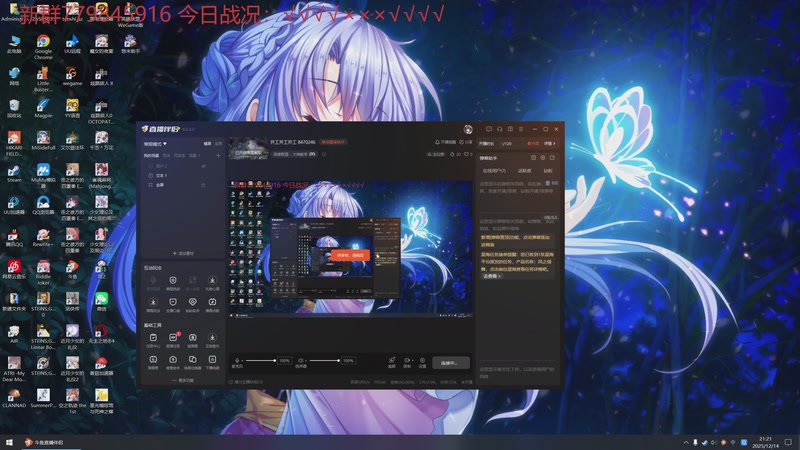The height and width of the screenshot is (450, 800).
Task: Click the speaker volume slider handle
Action: [338, 361]
